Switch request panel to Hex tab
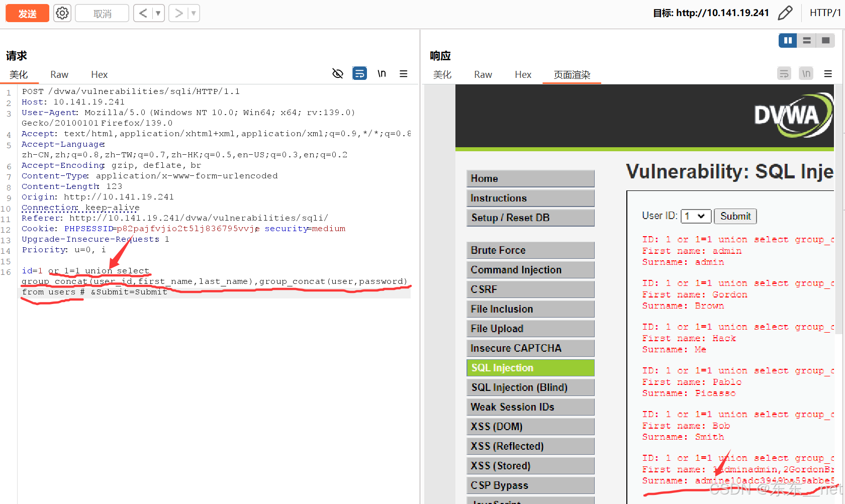845x504 pixels. [x=99, y=74]
